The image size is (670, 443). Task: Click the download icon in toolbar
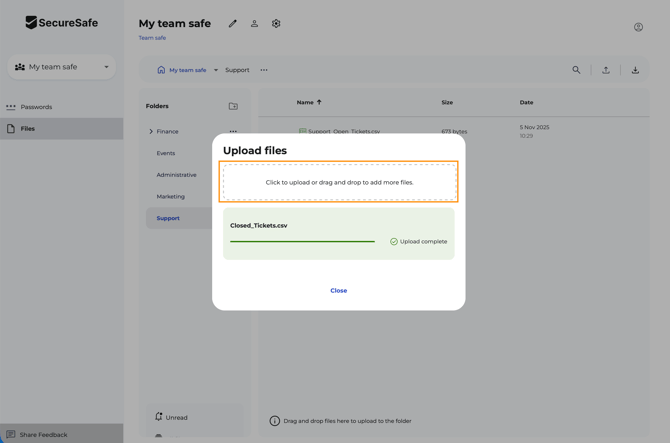(635, 70)
